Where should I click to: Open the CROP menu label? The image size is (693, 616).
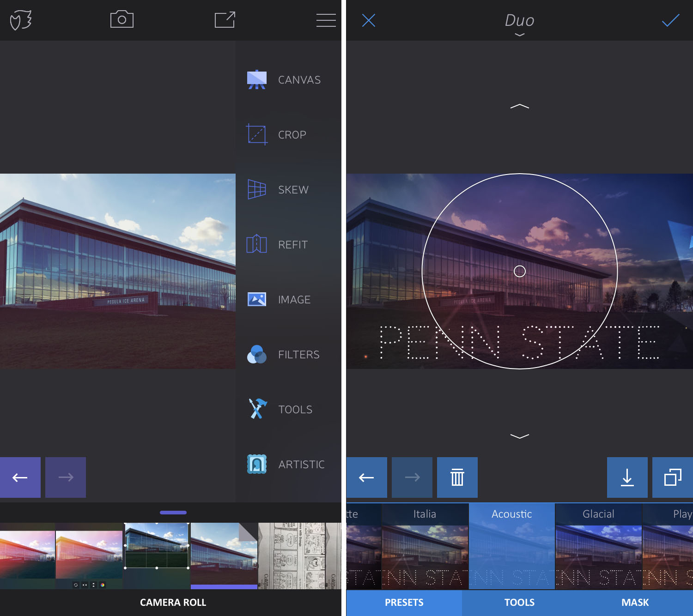pyautogui.click(x=292, y=135)
